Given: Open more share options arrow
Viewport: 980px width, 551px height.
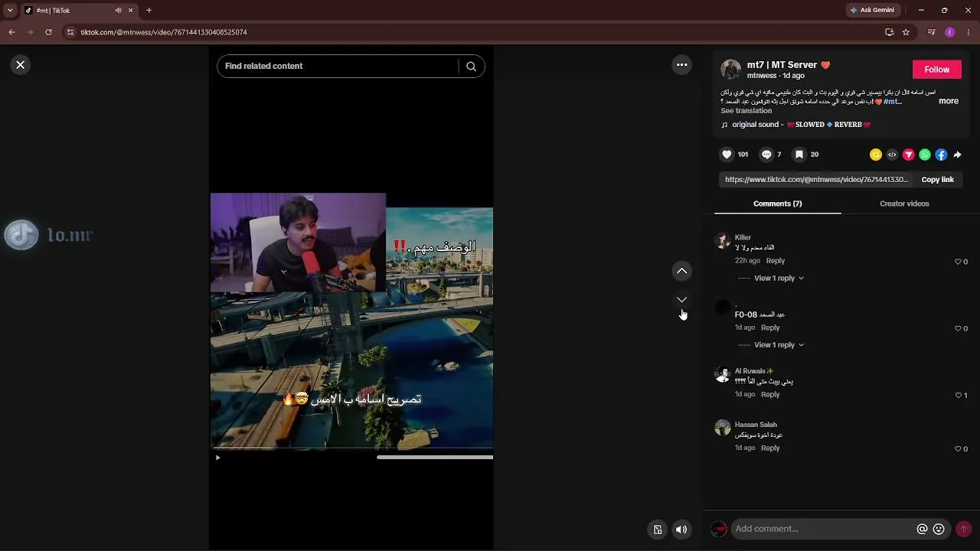Looking at the screenshot, I should (x=957, y=155).
